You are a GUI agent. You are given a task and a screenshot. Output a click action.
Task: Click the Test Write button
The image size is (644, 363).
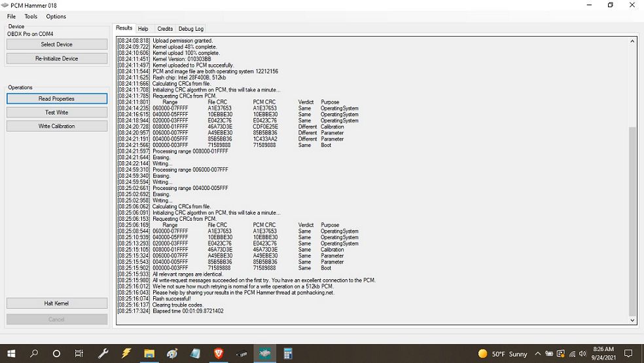pyautogui.click(x=57, y=112)
